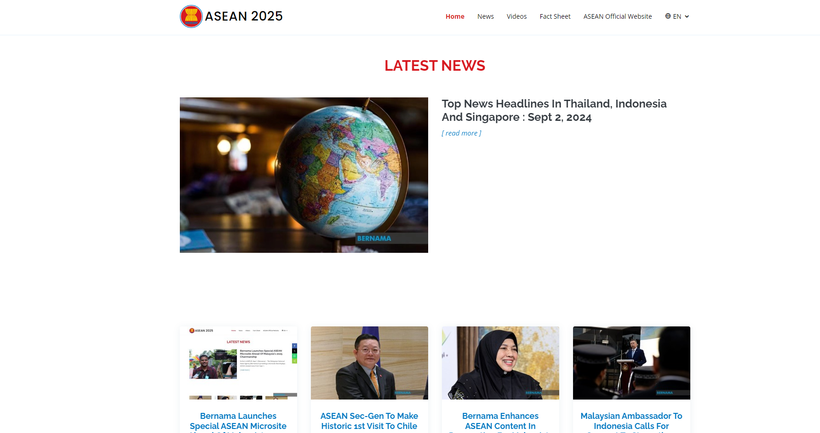Screen dimensions: 820x433
Task: Click the LATEST NEWS heading
Action: pyautogui.click(x=435, y=65)
